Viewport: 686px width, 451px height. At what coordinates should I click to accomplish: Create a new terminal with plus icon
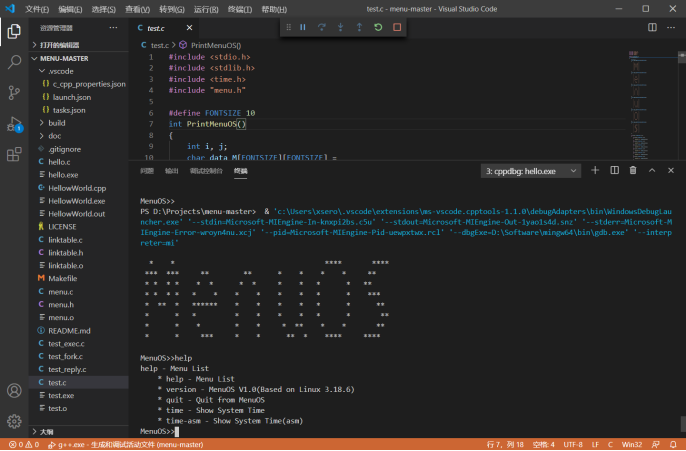pos(595,171)
